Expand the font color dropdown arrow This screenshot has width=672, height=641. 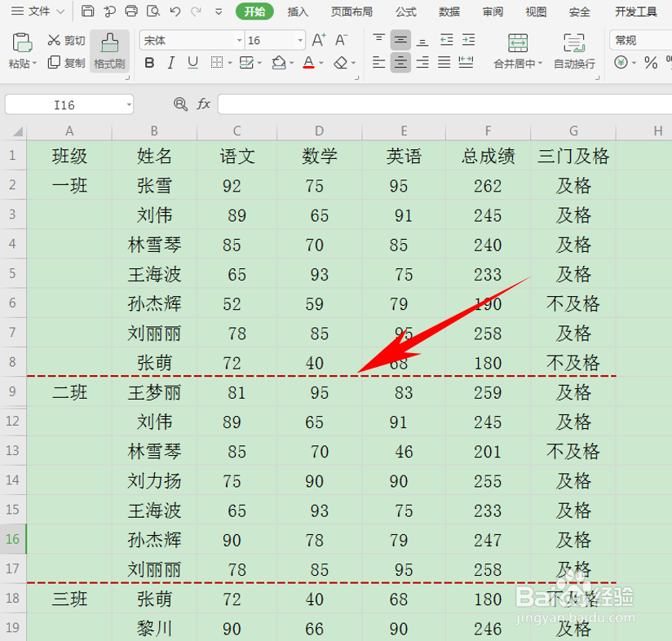click(x=321, y=64)
